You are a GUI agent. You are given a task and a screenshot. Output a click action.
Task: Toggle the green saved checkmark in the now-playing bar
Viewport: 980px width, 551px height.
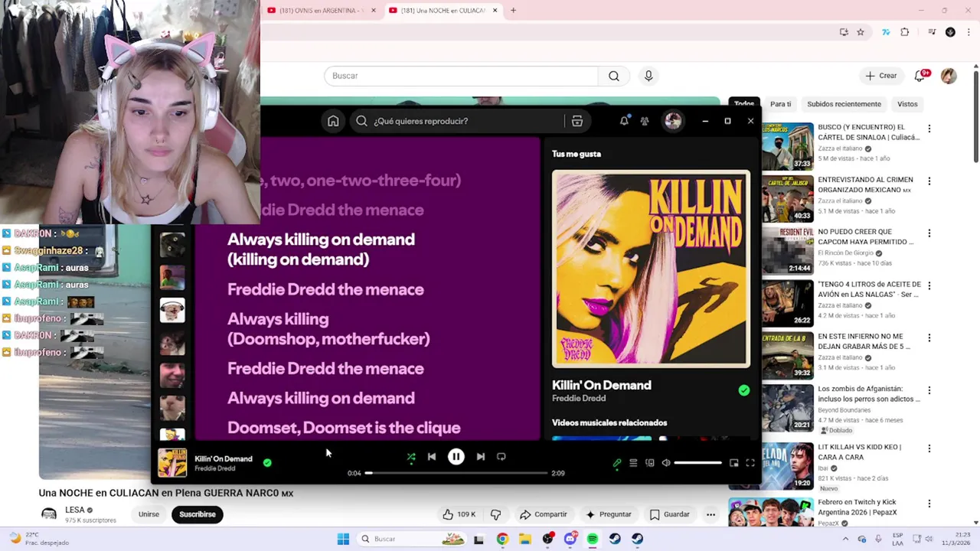coord(267,463)
